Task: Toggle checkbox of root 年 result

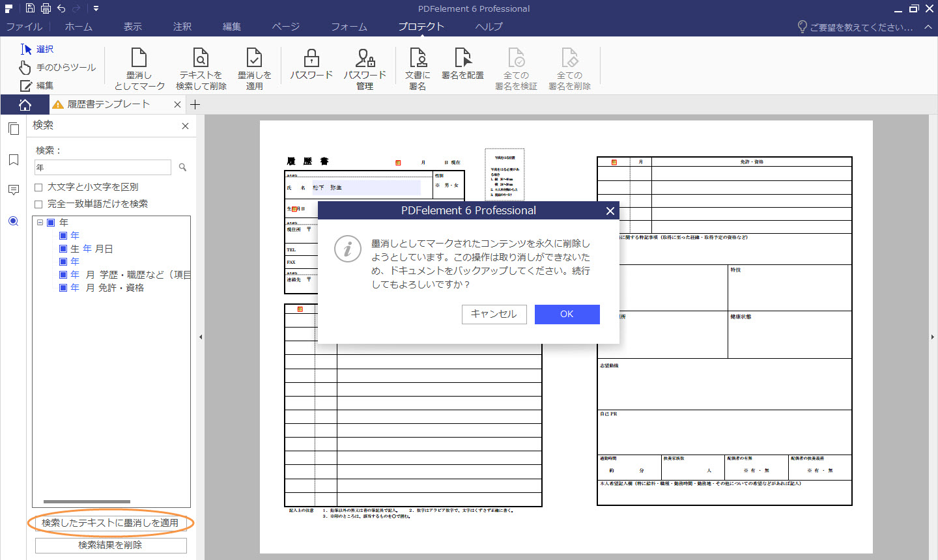Action: (51, 222)
